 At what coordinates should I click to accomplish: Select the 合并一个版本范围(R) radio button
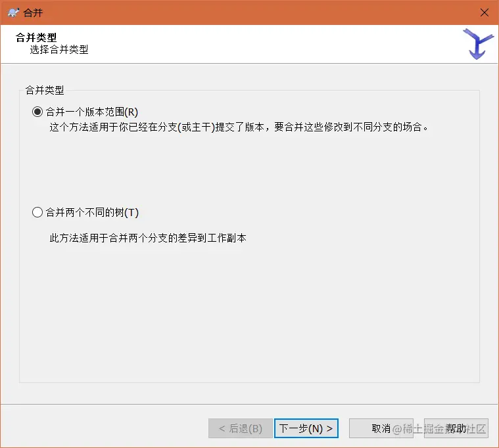(37, 112)
